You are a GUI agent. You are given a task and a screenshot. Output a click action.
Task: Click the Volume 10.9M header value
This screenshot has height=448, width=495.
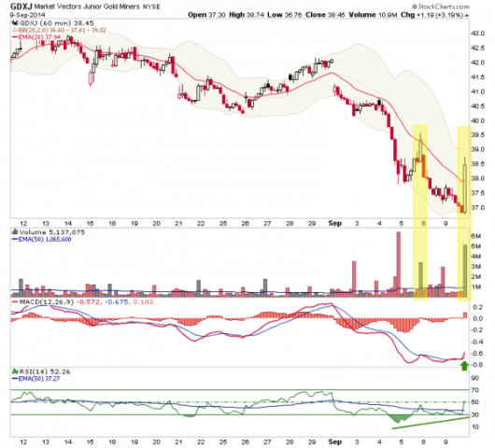(373, 15)
